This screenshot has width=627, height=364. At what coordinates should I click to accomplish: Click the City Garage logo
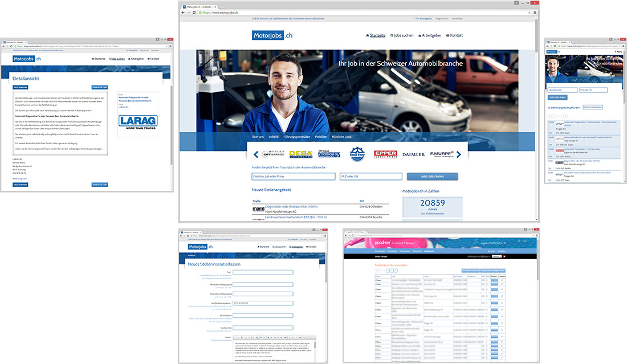click(273, 154)
